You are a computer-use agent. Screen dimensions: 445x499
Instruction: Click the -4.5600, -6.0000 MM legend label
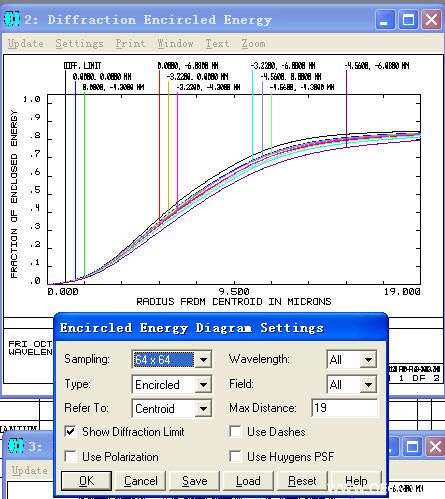(377, 66)
